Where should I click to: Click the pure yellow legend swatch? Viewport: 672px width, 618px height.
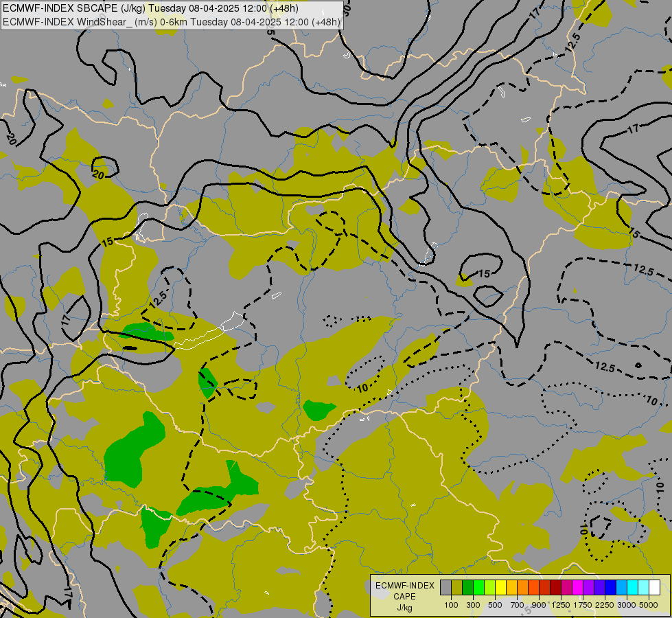(500, 587)
